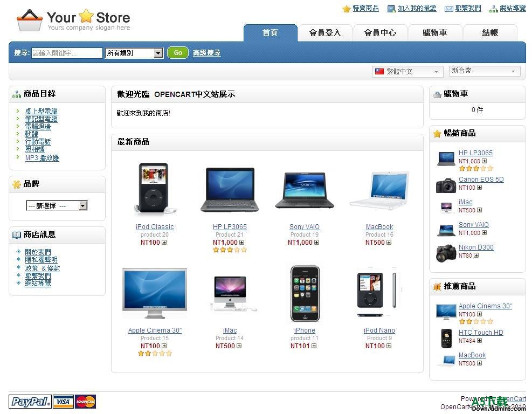Click the sitemap icon beside 網站導覽 at top

493,9
